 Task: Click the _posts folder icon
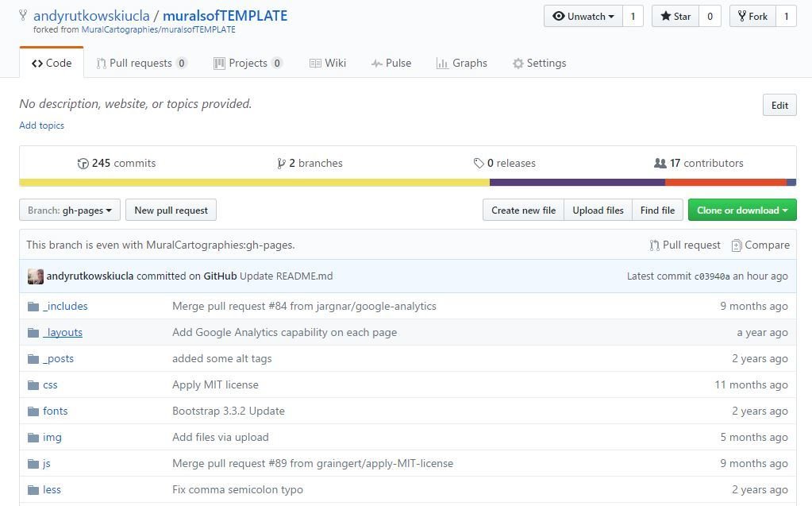[x=33, y=359]
